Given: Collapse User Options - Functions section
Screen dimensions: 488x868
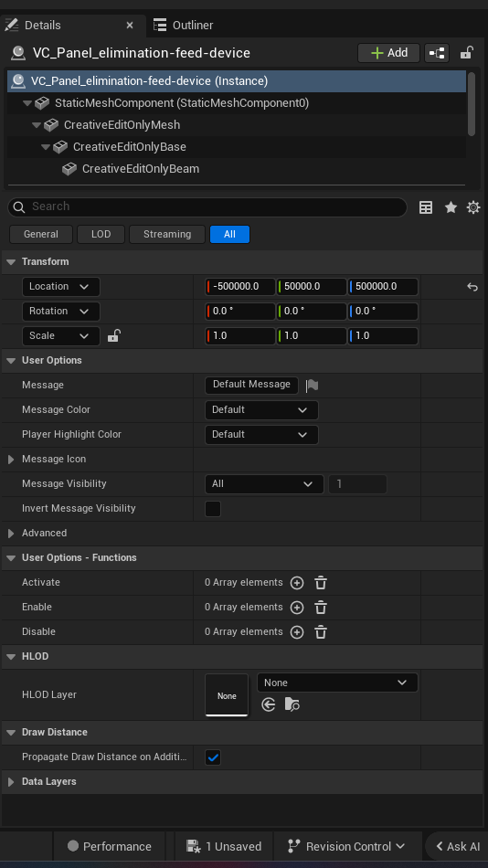Looking at the screenshot, I should (11, 558).
